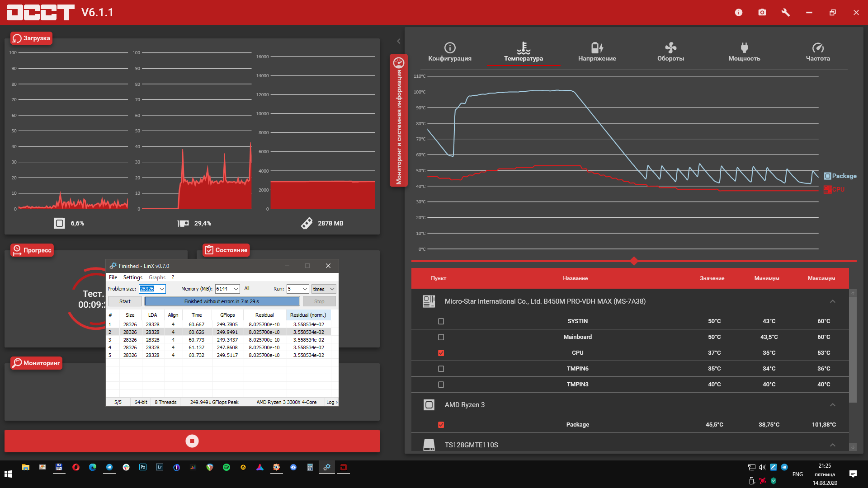The width and height of the screenshot is (868, 488).
Task: Uncheck the CPU temperature checkbox
Action: [x=441, y=353]
